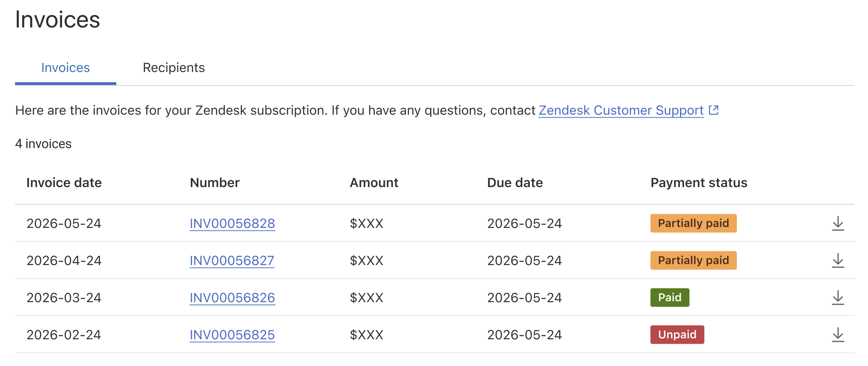Viewport: 868px width, 366px height.
Task: Open invoice number INV00056828
Action: point(232,223)
